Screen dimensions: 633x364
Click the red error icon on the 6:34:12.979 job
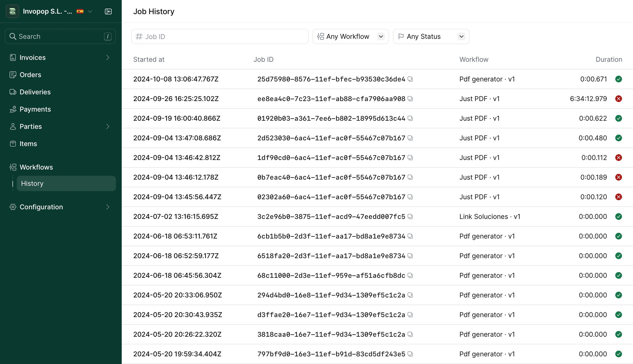619,98
